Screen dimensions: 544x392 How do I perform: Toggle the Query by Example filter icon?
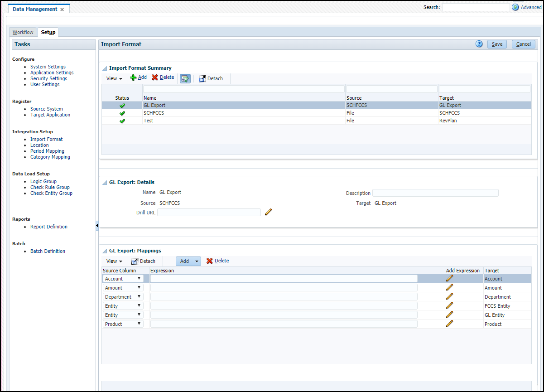185,77
